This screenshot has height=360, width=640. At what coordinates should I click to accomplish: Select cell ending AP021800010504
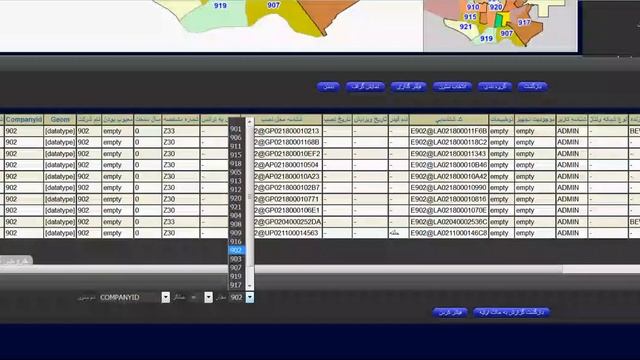(288, 165)
